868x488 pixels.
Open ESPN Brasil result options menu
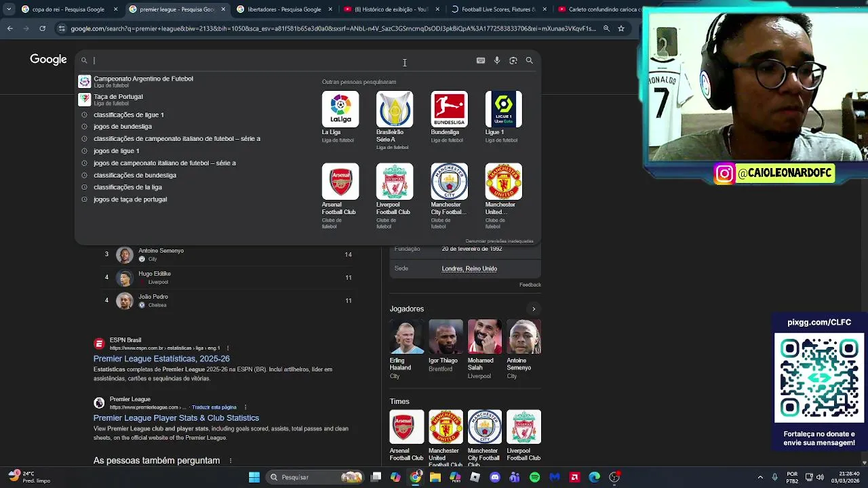click(228, 348)
